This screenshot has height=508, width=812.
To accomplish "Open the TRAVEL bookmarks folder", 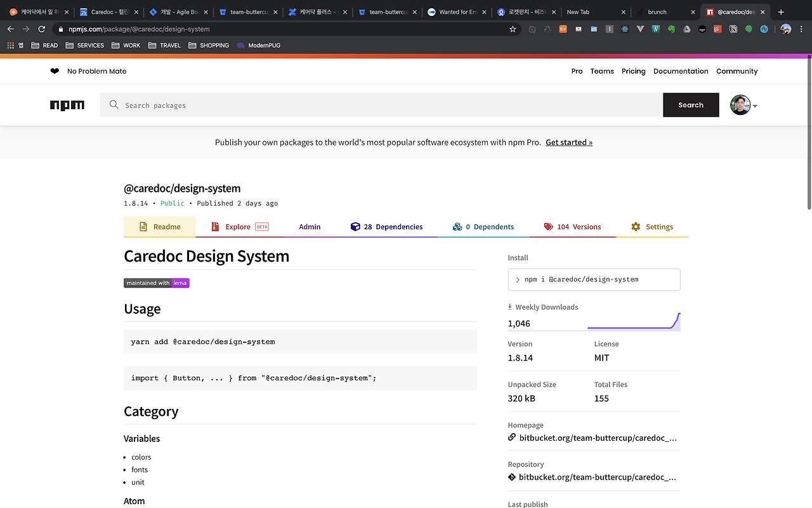I will (164, 46).
